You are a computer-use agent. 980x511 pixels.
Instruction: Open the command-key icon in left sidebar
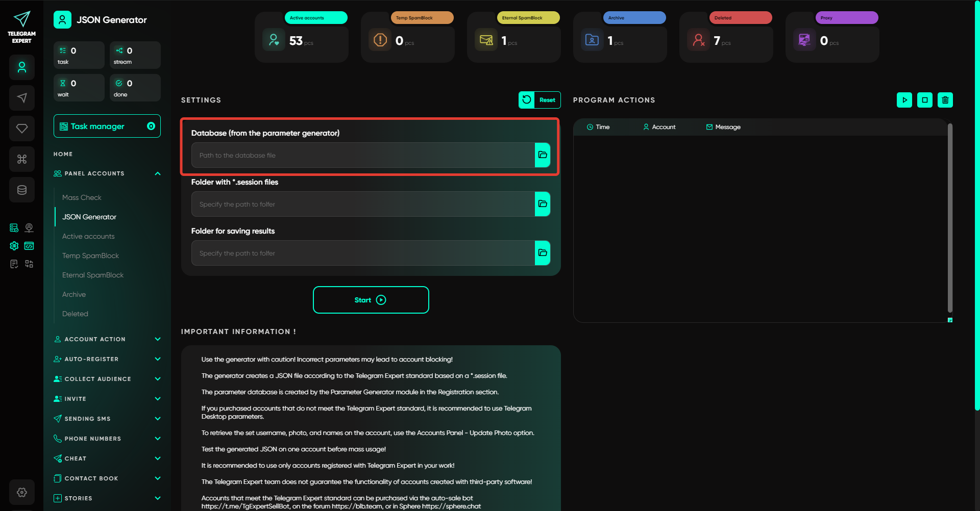(22, 159)
